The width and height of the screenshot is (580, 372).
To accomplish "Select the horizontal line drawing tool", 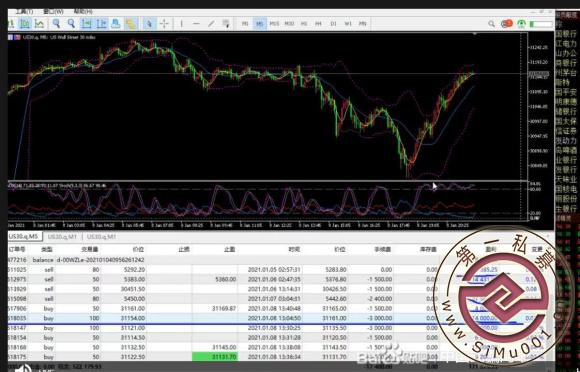I will (196, 24).
